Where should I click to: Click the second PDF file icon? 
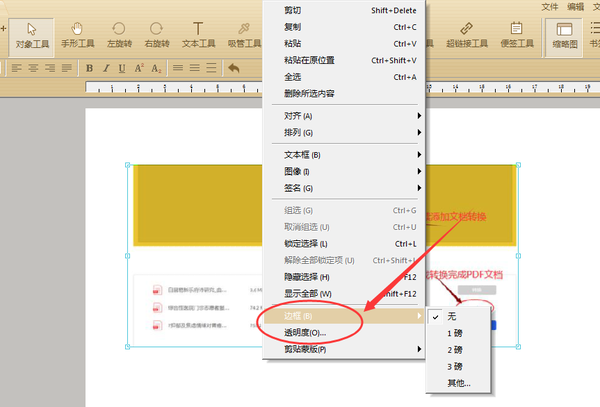pos(157,308)
